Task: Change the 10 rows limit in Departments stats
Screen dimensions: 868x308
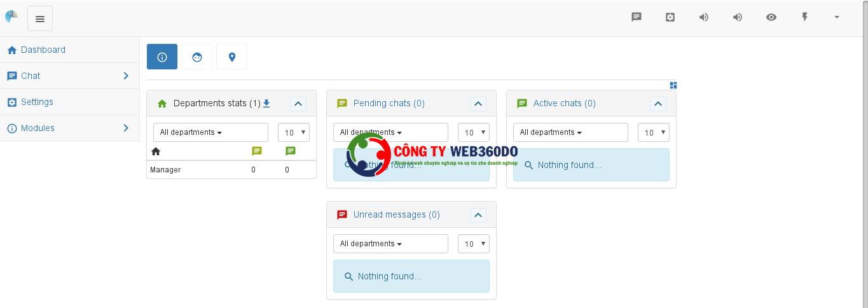Action: click(x=294, y=132)
